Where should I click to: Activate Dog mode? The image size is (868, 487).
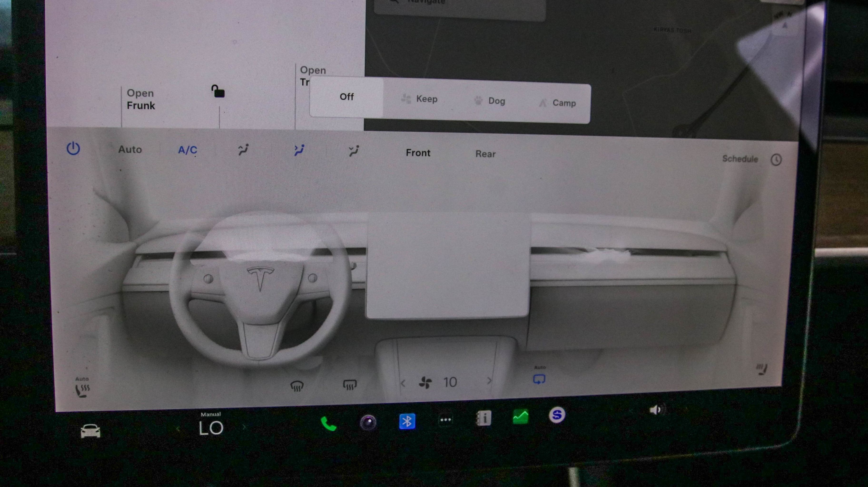tap(490, 101)
